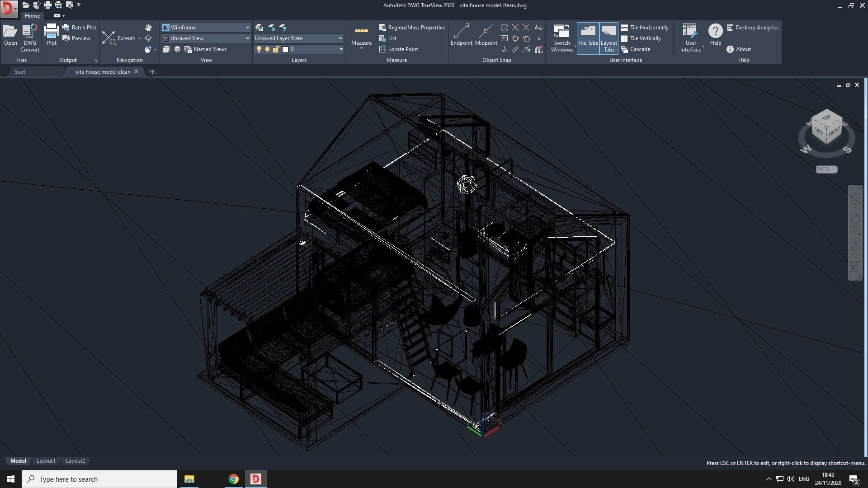Click the Windows taskbar search box

(99, 479)
